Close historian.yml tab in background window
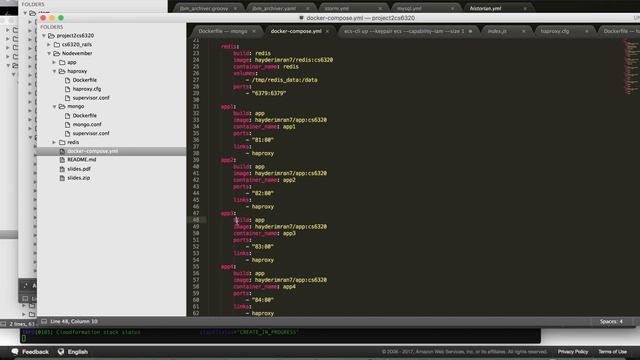640x360 pixels. (x=525, y=8)
